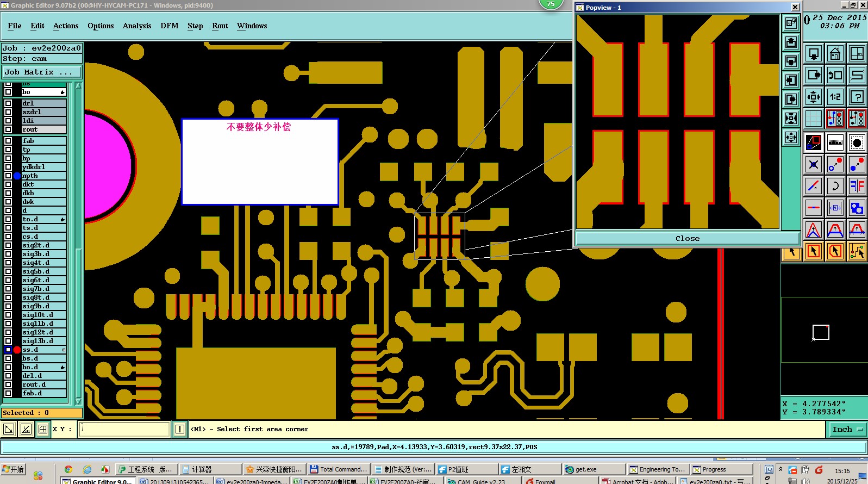868x484 pixels.
Task: Close the Popview window with Close button
Action: pos(687,238)
